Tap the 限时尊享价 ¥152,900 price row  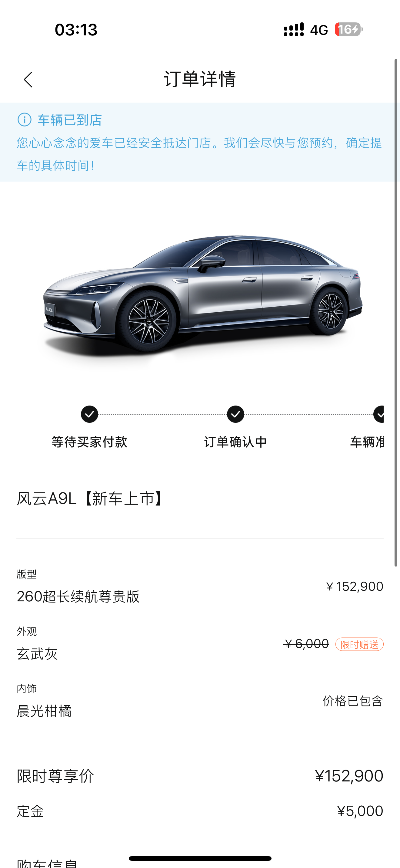(200, 776)
